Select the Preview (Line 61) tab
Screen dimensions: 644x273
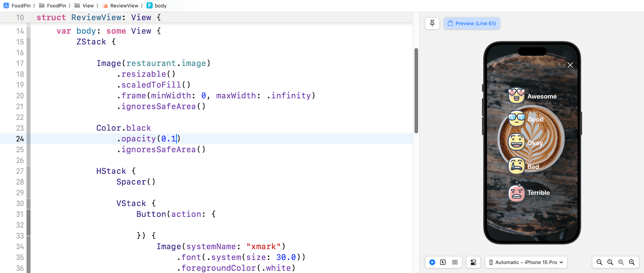(x=472, y=23)
